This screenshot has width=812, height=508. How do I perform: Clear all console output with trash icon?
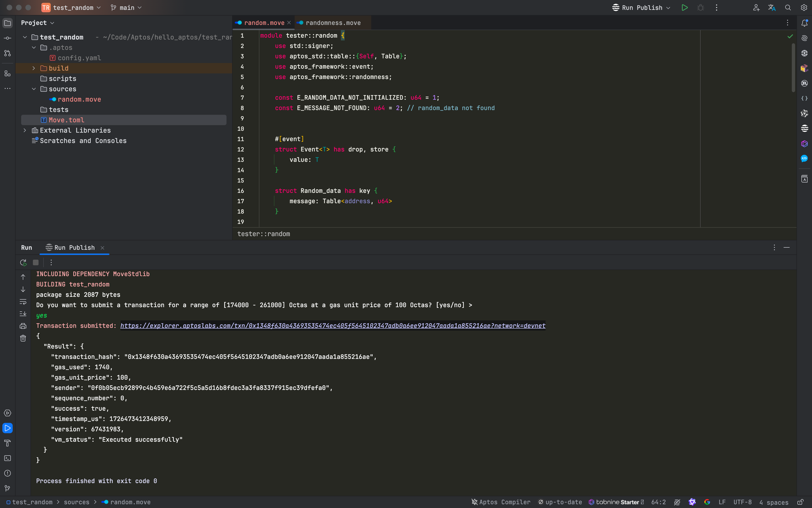point(23,338)
